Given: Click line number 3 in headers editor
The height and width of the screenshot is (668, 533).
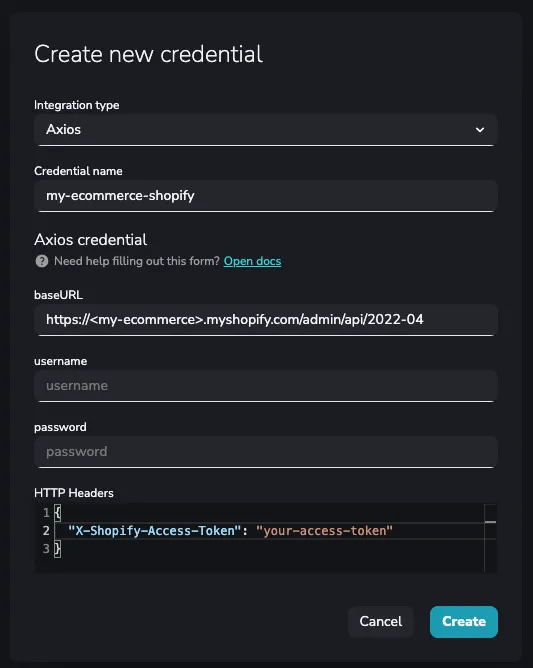Looking at the screenshot, I should click(46, 548).
